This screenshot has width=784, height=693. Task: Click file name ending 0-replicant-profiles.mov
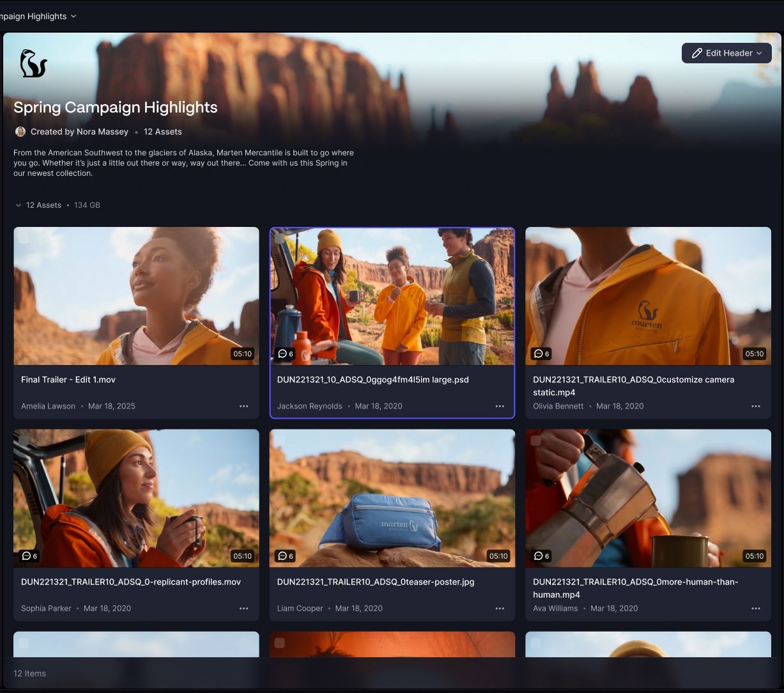click(131, 582)
